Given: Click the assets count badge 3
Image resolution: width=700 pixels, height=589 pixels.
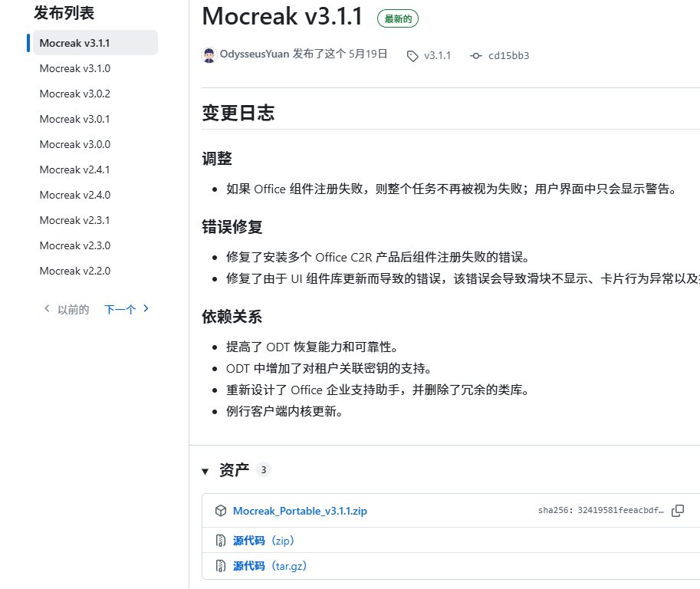Looking at the screenshot, I should coord(264,470).
